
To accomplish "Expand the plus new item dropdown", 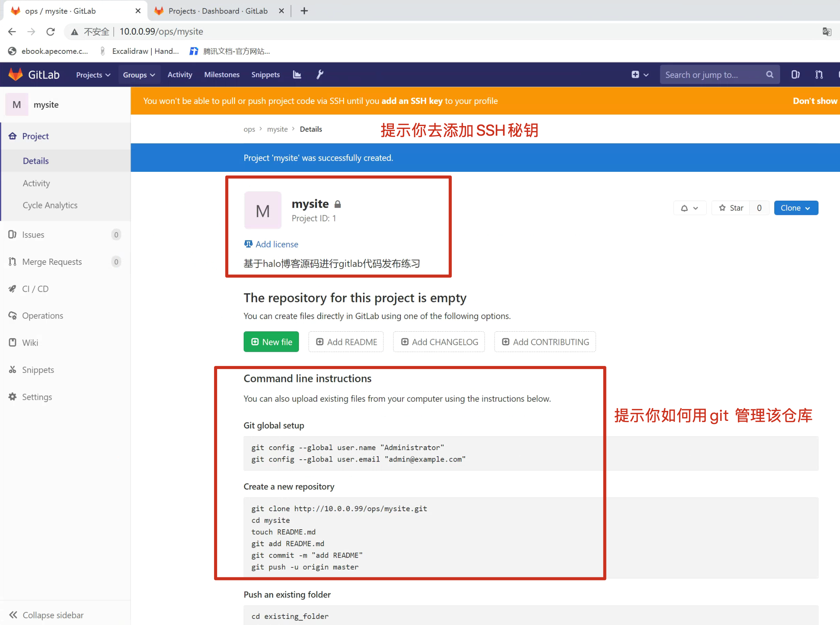I will 639,75.
